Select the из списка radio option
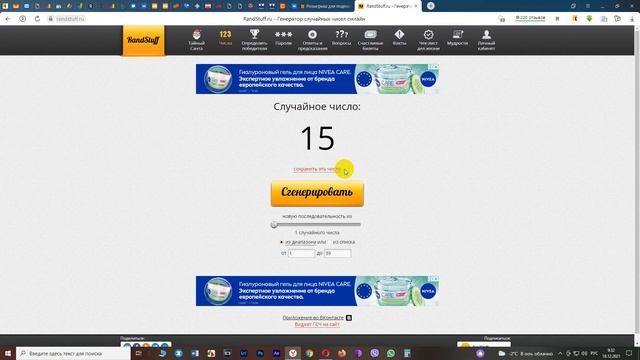The width and height of the screenshot is (640, 360). click(329, 242)
